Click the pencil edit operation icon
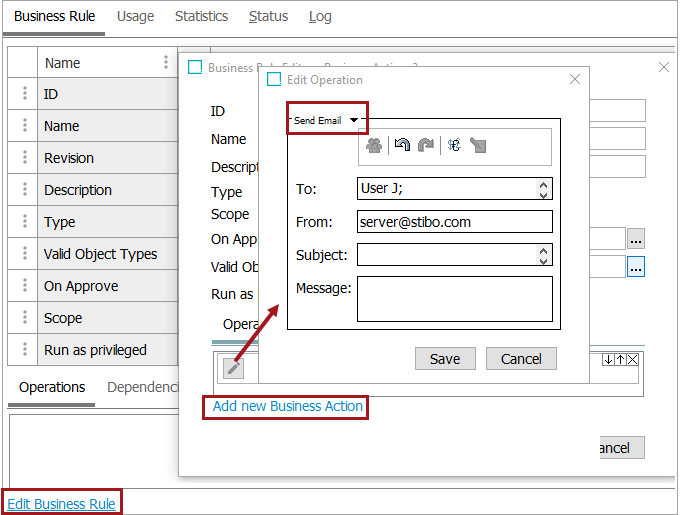Image resolution: width=680 pixels, height=515 pixels. click(x=232, y=367)
